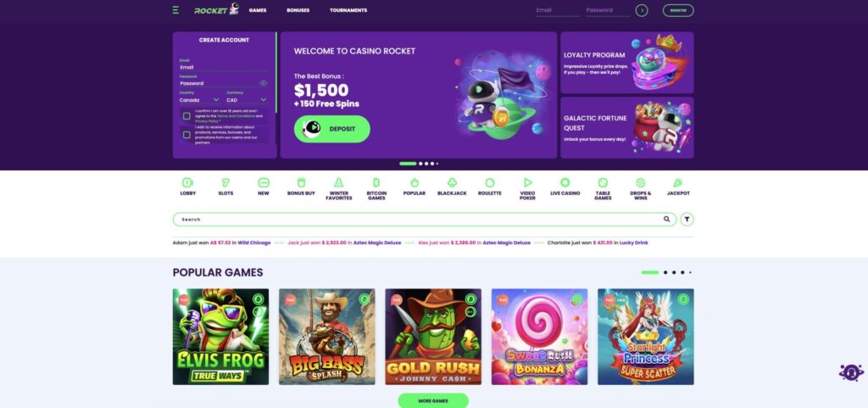Check the promotions information checkbox

pos(186,135)
